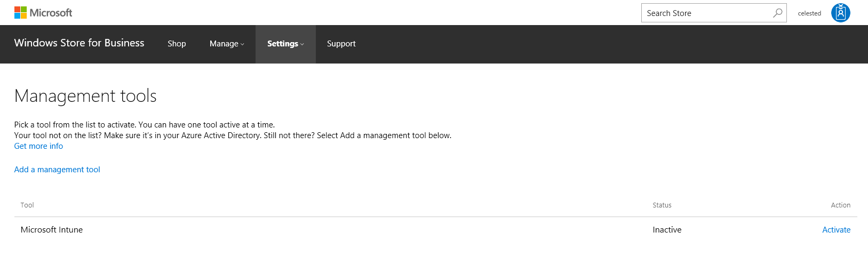868x264 pixels.
Task: Open Windows Store for Business home
Action: (x=79, y=43)
